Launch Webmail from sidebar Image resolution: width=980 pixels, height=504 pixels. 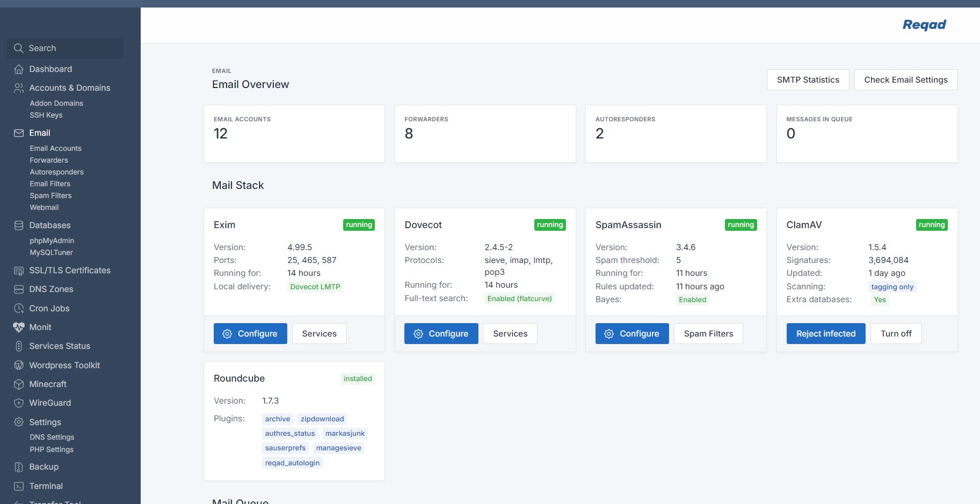pyautogui.click(x=44, y=207)
